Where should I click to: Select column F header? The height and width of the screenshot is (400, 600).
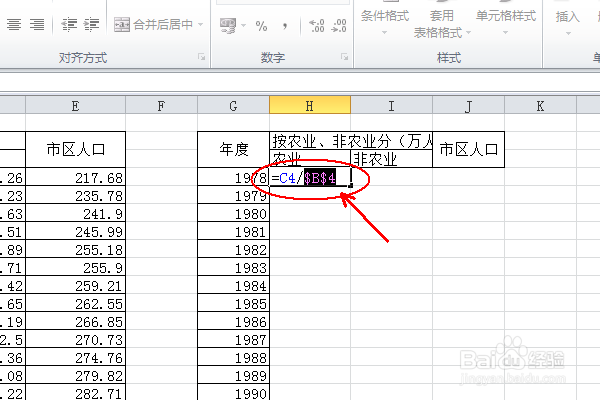pyautogui.click(x=161, y=106)
